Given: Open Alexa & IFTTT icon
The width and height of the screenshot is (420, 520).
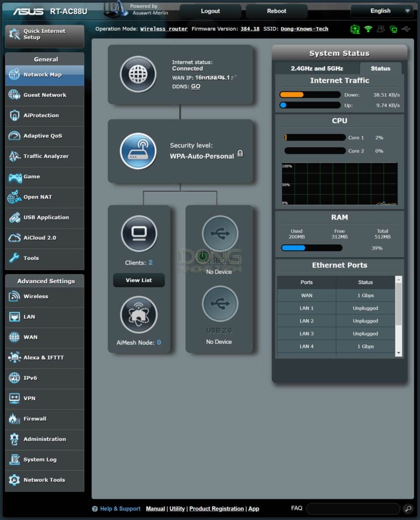Looking at the screenshot, I should 14,357.
